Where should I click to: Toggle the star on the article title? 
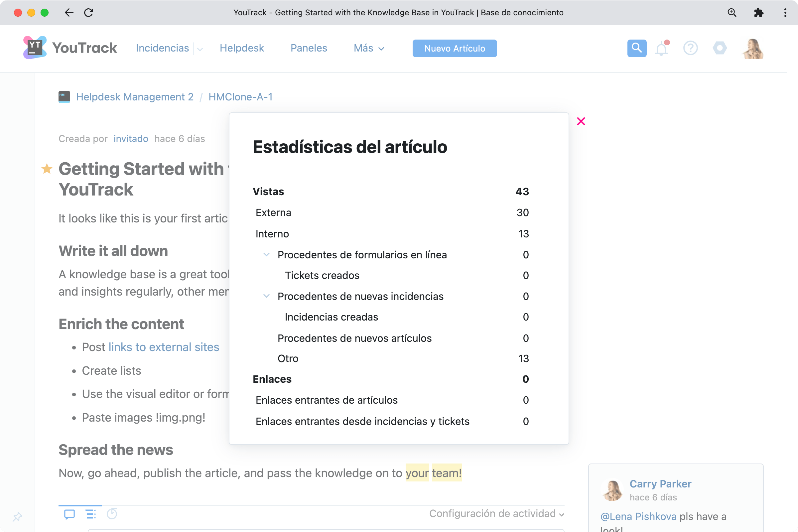(47, 169)
